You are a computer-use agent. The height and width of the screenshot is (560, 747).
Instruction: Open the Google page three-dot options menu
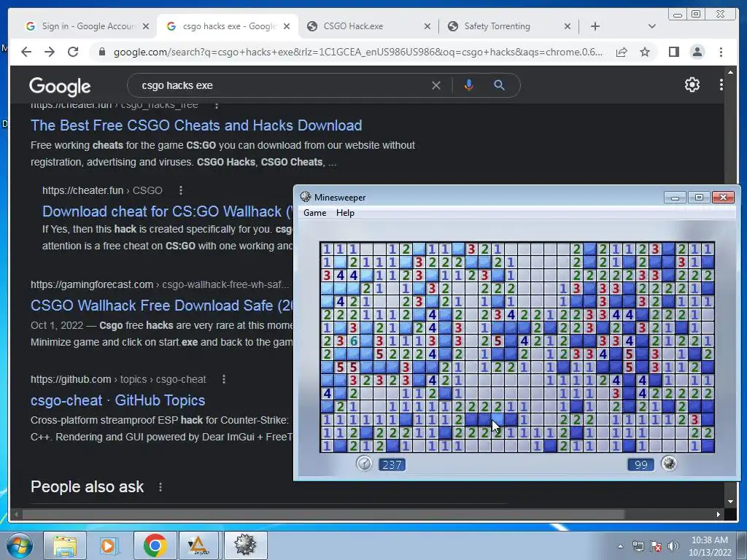tap(721, 85)
